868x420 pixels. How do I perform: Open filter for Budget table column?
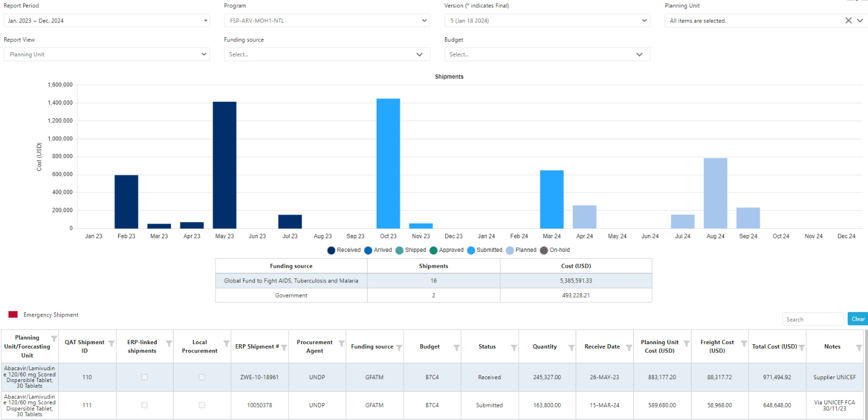point(456,348)
